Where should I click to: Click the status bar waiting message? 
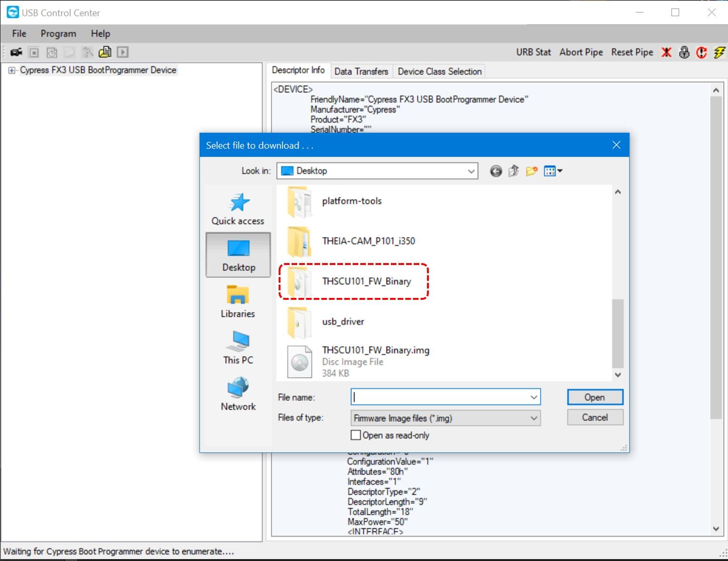(x=119, y=551)
